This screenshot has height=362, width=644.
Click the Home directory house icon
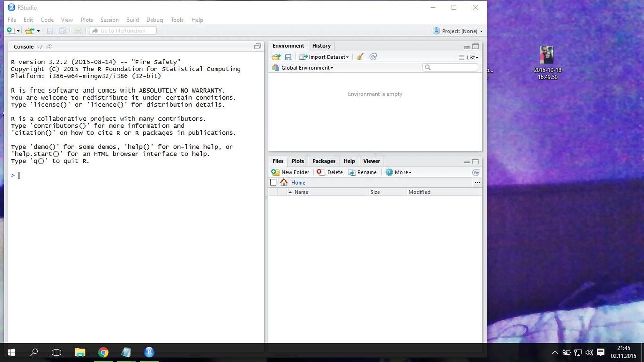click(284, 183)
